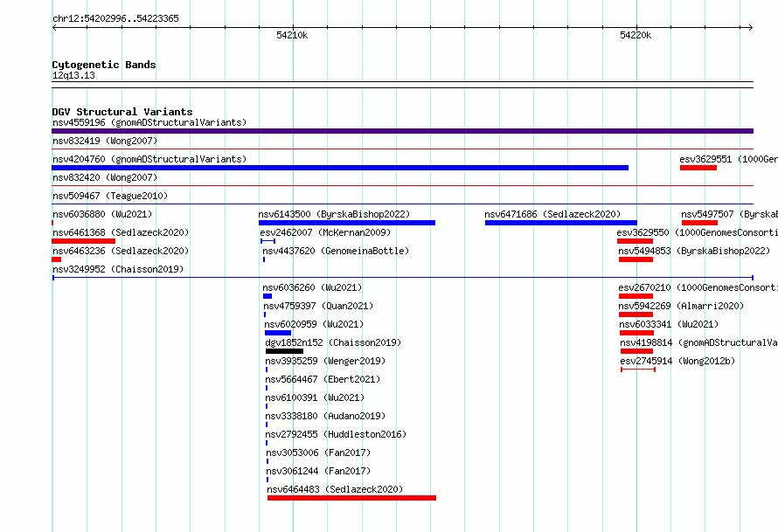Open the nsv4759397 (Quan2021) label

[318, 306]
